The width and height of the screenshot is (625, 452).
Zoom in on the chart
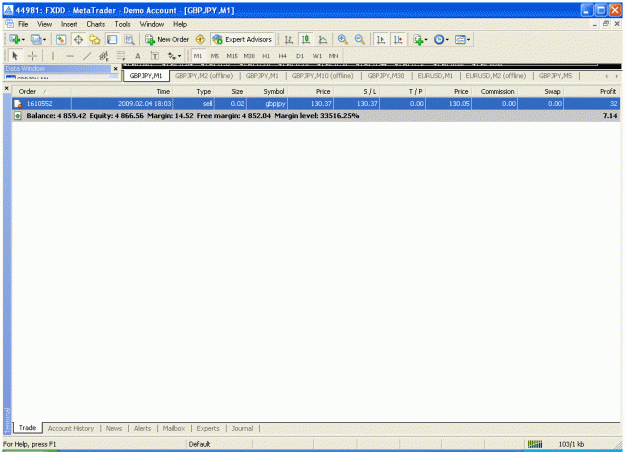[x=342, y=39]
